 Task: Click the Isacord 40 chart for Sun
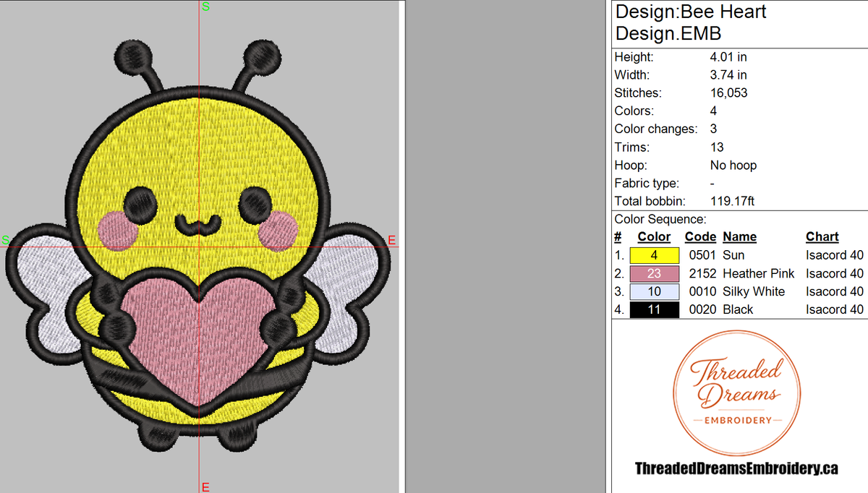tap(835, 255)
